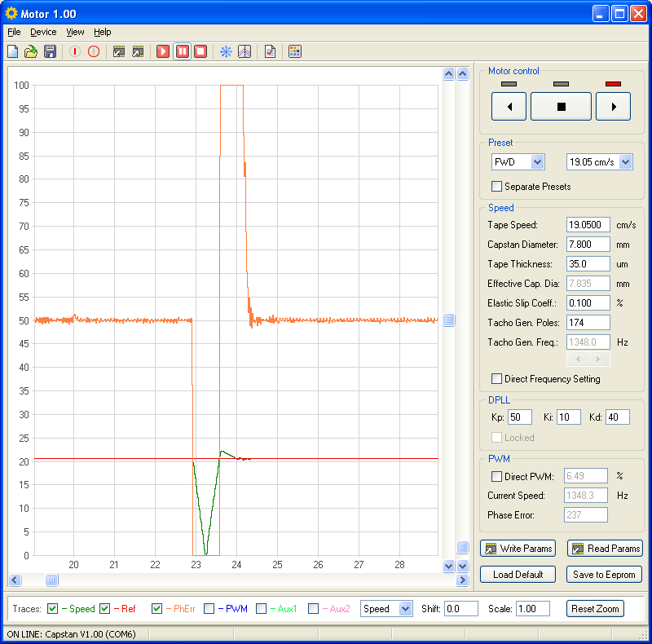Save using the floppy disk icon

[50, 51]
